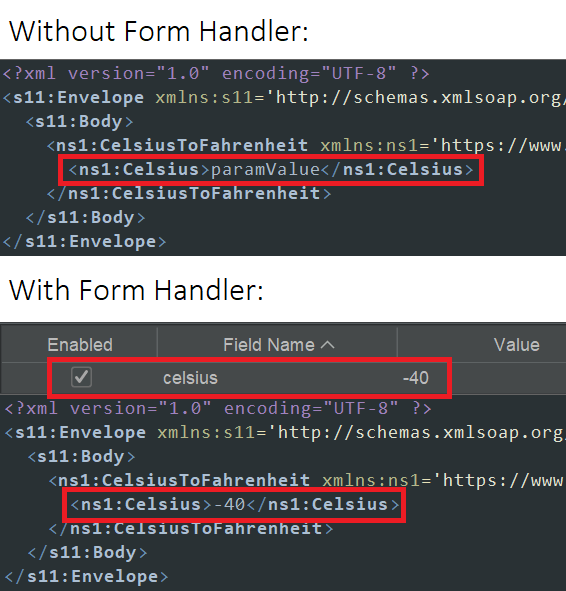This screenshot has width=566, height=591.
Task: Click lower XML version declaration line
Action: [x=218, y=409]
